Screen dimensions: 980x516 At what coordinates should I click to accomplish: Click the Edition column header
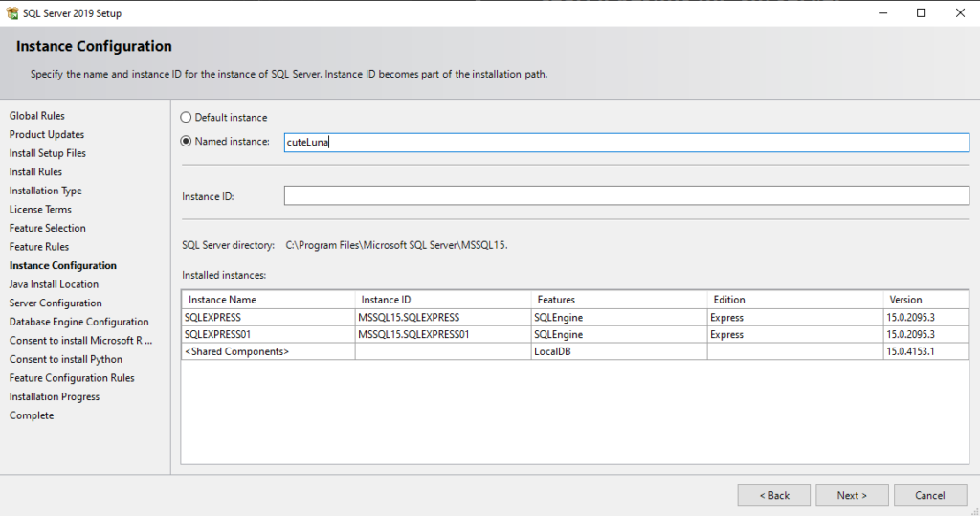[794, 300]
